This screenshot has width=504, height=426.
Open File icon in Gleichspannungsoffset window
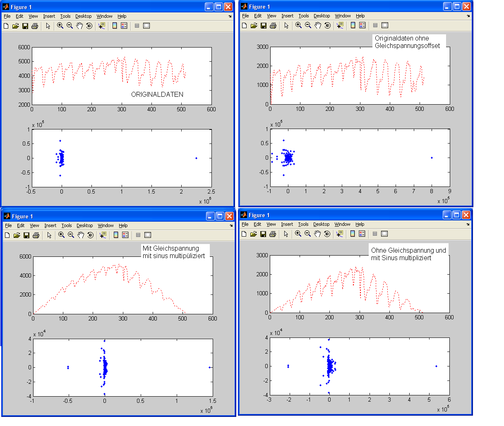(x=254, y=25)
